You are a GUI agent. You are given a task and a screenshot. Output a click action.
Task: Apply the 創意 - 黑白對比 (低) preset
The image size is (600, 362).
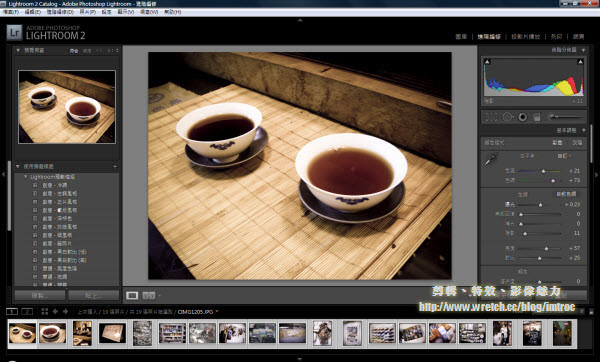[x=64, y=252]
